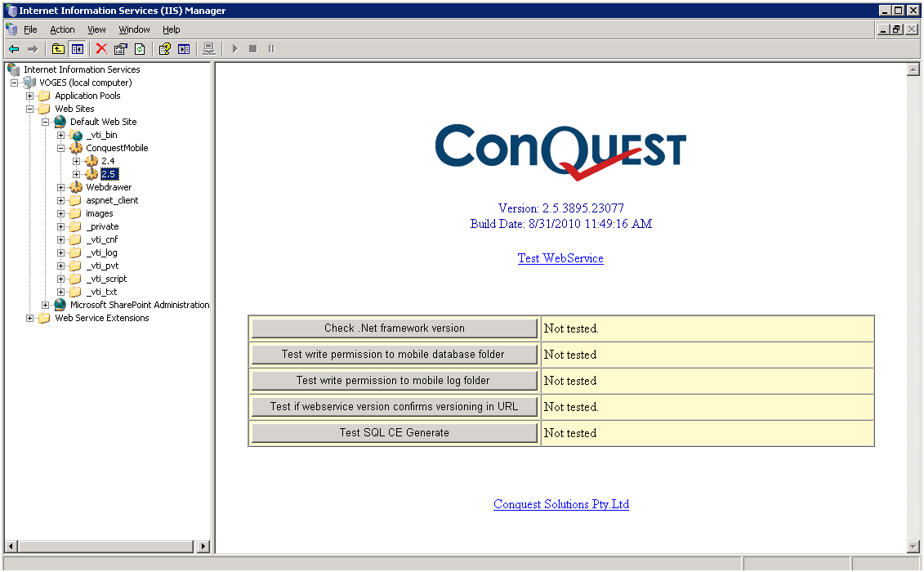Click Test write permission to mobile log folder

tap(395, 380)
